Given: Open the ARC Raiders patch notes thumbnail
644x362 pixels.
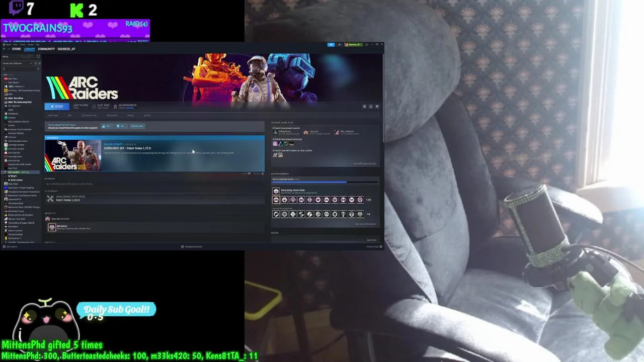Looking at the screenshot, I should (73, 156).
